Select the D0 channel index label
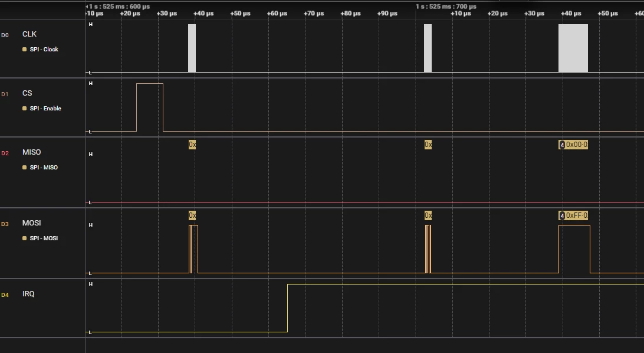644x353 pixels. pos(5,35)
